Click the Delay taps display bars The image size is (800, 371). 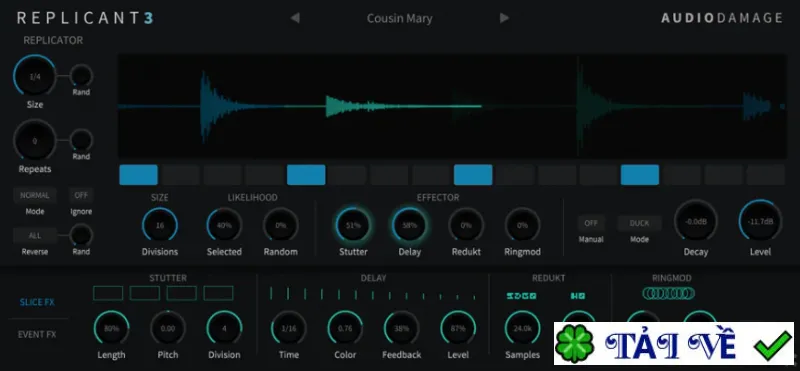click(373, 293)
